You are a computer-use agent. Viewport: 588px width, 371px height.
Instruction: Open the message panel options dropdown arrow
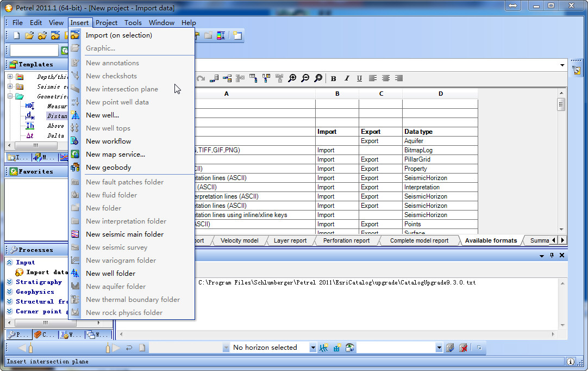[x=541, y=256]
